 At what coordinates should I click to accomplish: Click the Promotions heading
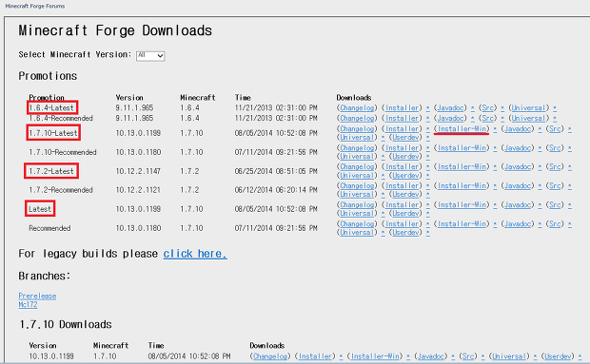(x=48, y=76)
